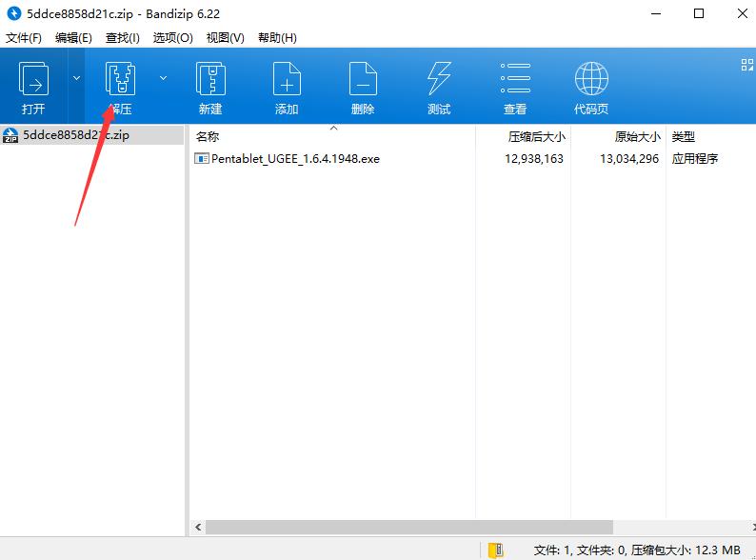Open the Options (选项) menu
This screenshot has width=756, height=560.
click(172, 38)
